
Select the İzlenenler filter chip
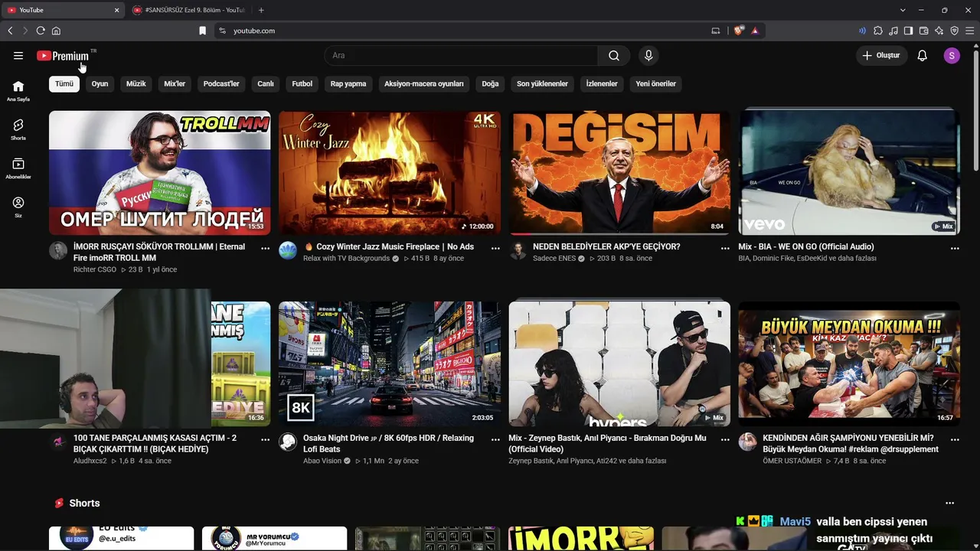[602, 83]
